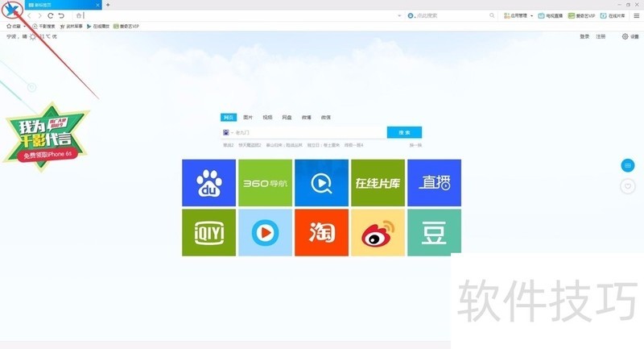644x349 pixels.
Task: Expand the address bar history dropdown arrow
Action: (x=399, y=15)
